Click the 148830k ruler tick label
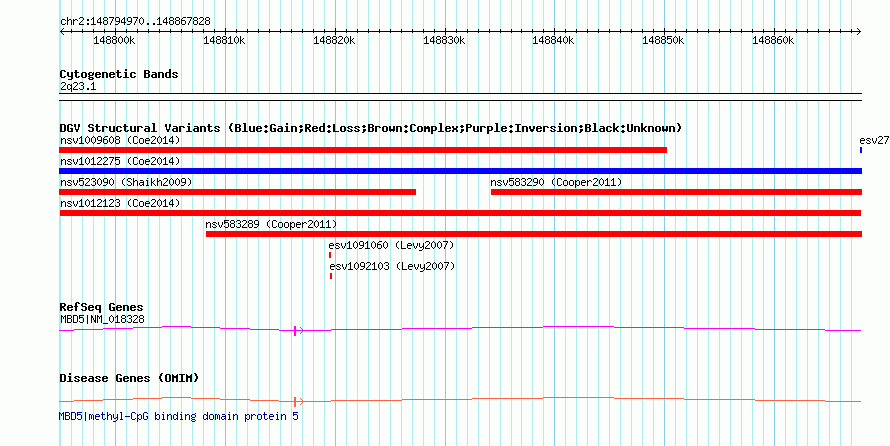This screenshot has width=890, height=446. [444, 40]
